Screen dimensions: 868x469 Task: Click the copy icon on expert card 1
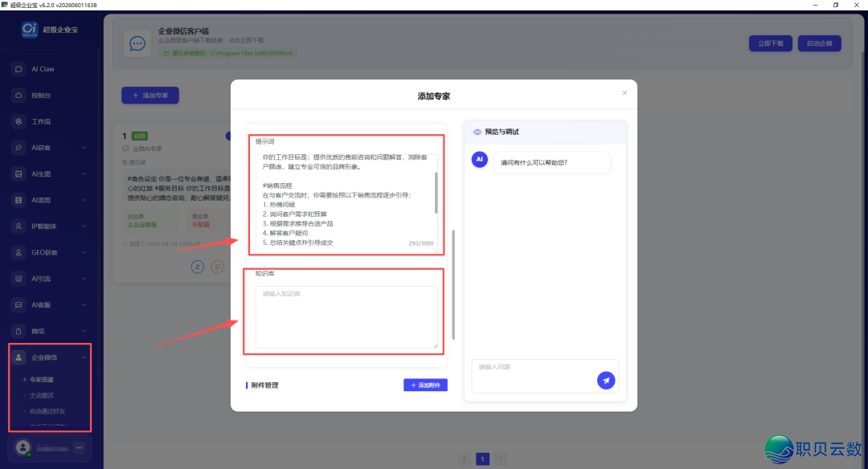click(x=218, y=267)
